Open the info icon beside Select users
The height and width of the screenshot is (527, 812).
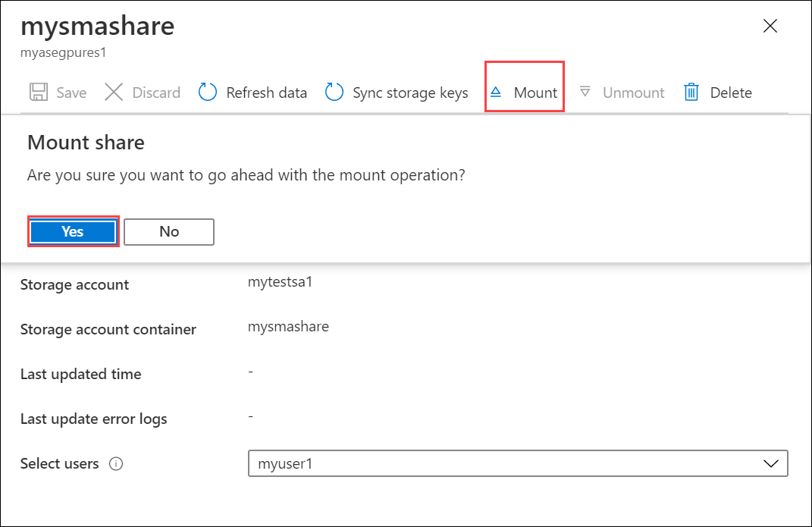tap(116, 464)
